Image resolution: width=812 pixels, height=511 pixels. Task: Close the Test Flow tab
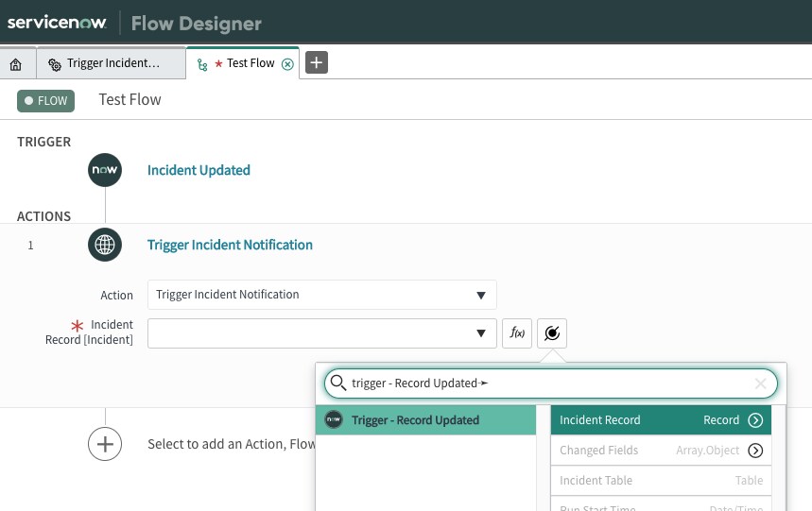tap(287, 63)
